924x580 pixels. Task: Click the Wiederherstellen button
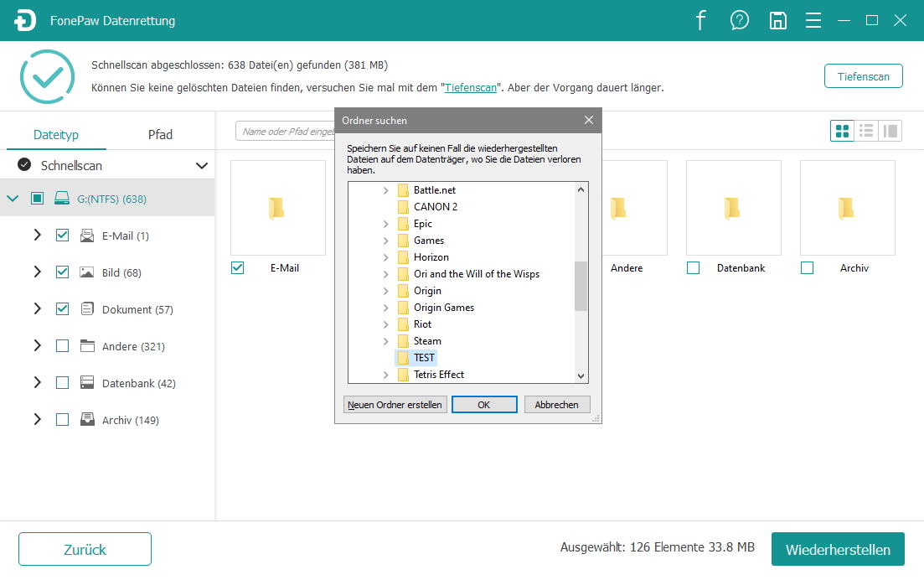(x=838, y=549)
